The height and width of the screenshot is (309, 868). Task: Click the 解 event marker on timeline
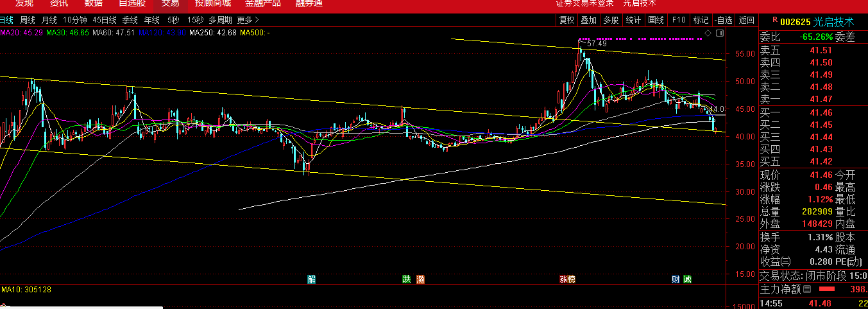(312, 279)
